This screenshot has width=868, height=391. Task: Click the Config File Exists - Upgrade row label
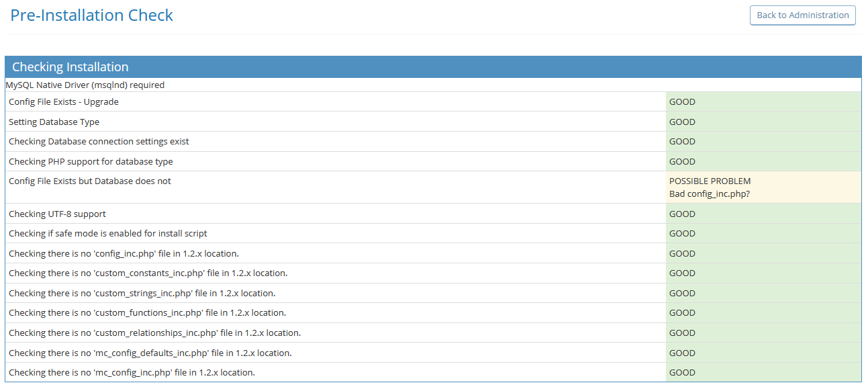(64, 102)
